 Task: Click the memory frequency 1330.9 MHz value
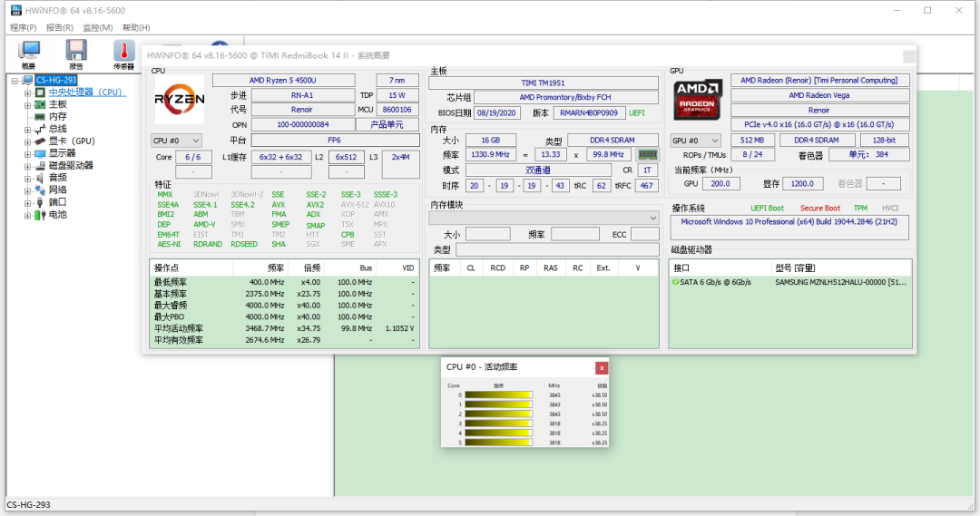[490, 154]
